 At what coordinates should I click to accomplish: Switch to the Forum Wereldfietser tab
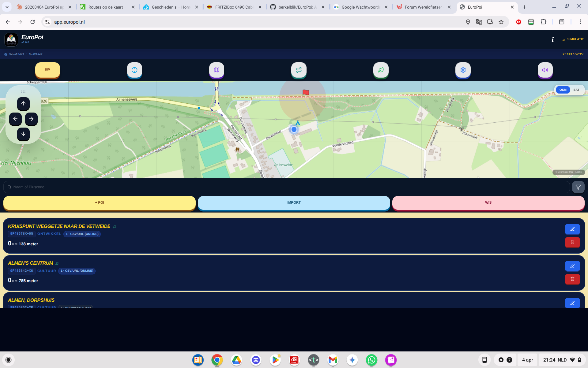coord(423,7)
